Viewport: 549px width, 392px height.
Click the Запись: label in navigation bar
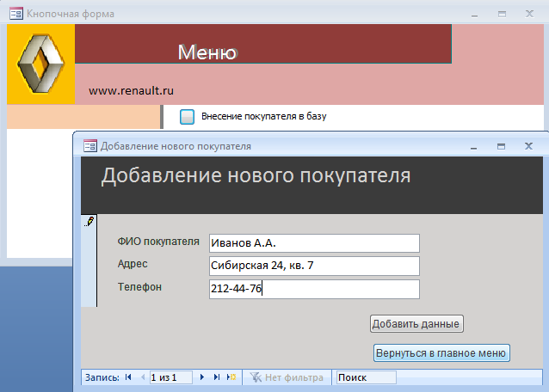pyautogui.click(x=102, y=377)
